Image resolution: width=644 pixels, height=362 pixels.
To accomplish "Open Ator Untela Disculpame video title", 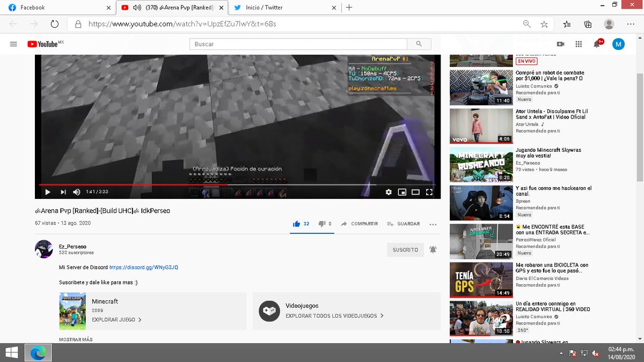I will [551, 114].
